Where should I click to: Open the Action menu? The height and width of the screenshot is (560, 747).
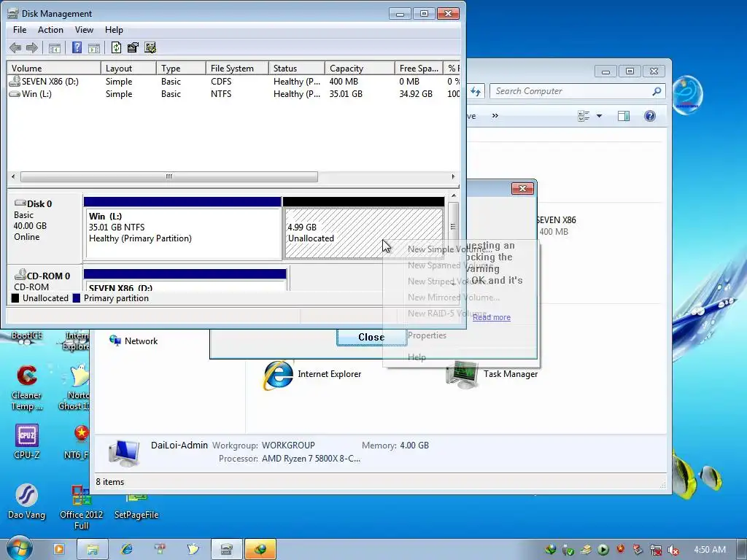pyautogui.click(x=50, y=29)
